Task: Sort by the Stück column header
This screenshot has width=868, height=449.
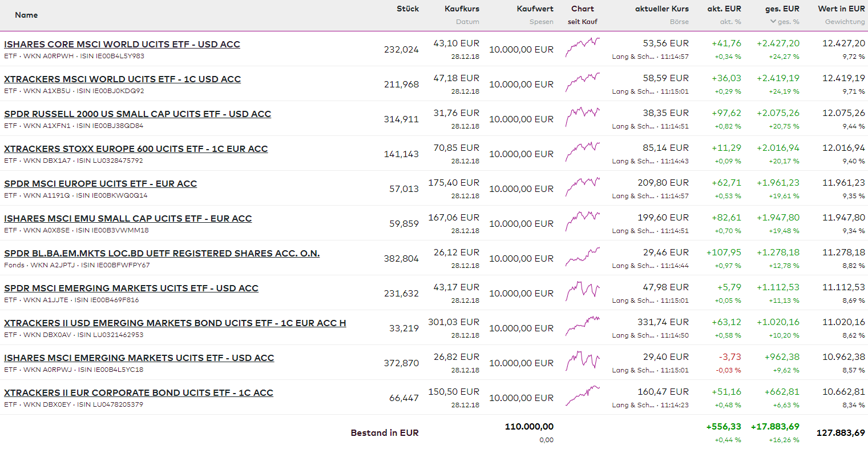Action: click(407, 9)
